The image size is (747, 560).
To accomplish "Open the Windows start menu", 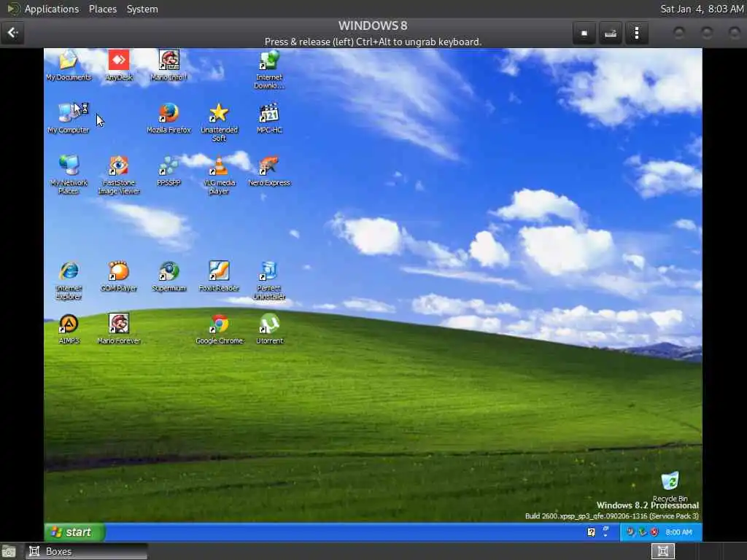I will (x=74, y=532).
